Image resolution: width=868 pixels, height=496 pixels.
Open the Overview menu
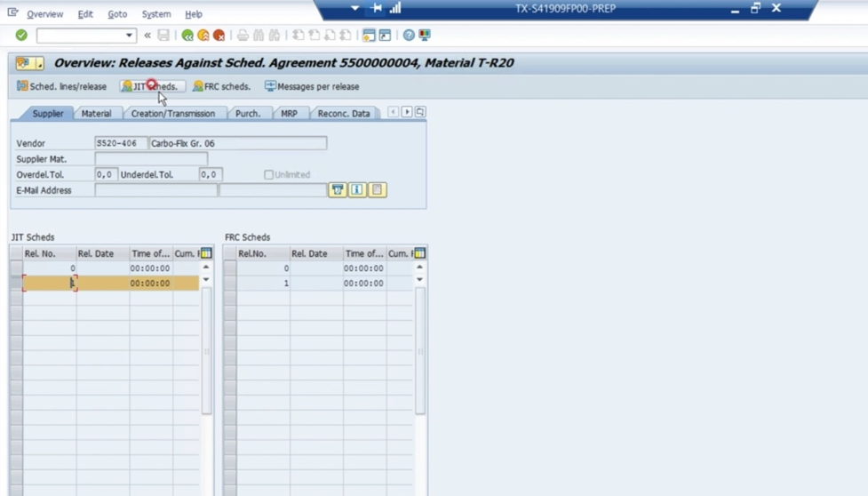[x=44, y=14]
